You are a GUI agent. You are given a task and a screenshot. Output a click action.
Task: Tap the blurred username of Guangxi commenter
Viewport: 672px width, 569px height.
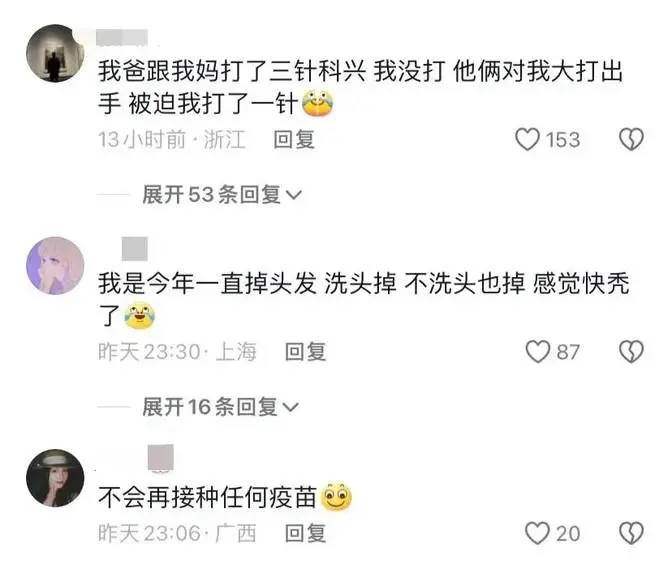[x=161, y=458]
